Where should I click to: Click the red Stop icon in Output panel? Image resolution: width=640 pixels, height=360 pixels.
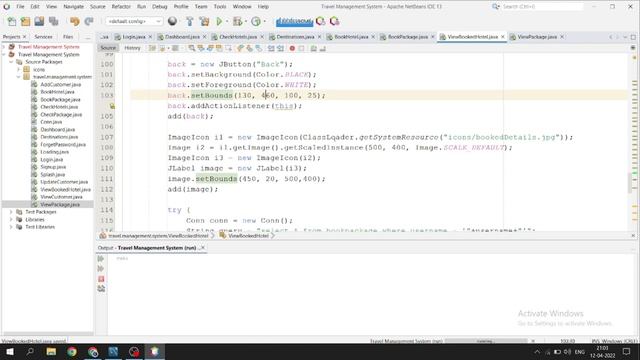point(101,279)
